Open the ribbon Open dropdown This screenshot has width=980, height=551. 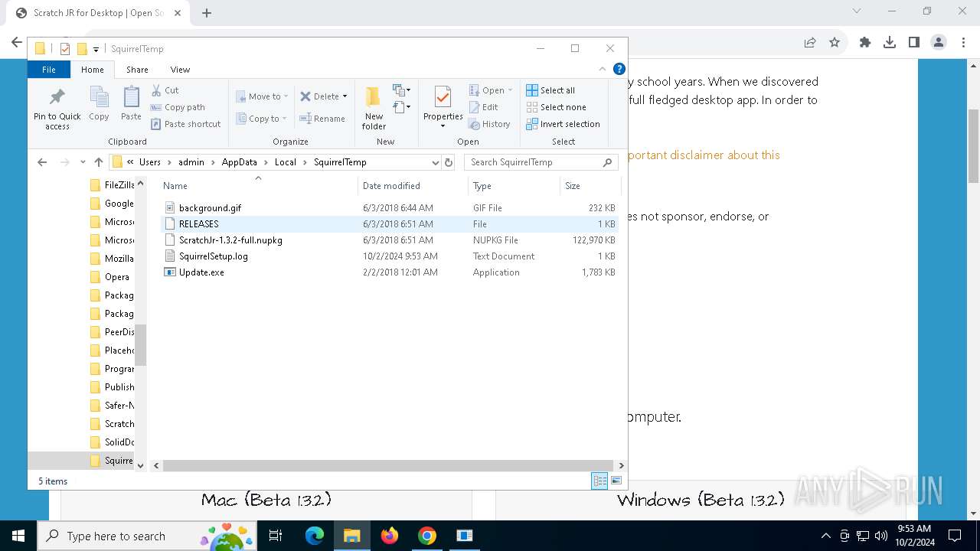[x=491, y=90]
